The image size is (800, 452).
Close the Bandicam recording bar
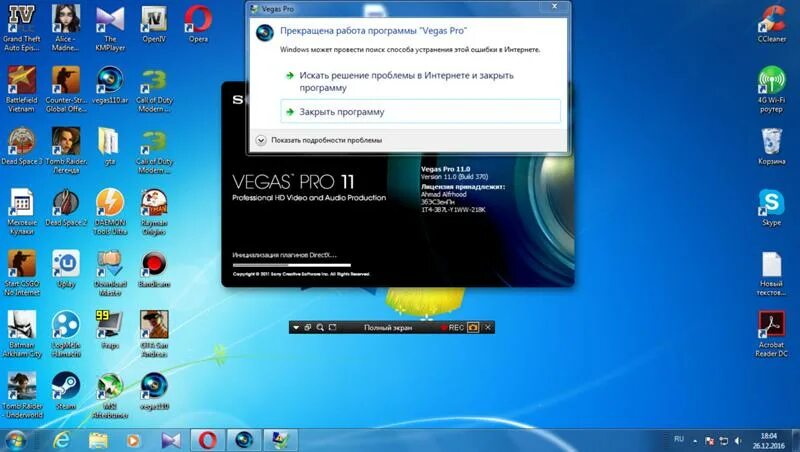point(488,328)
